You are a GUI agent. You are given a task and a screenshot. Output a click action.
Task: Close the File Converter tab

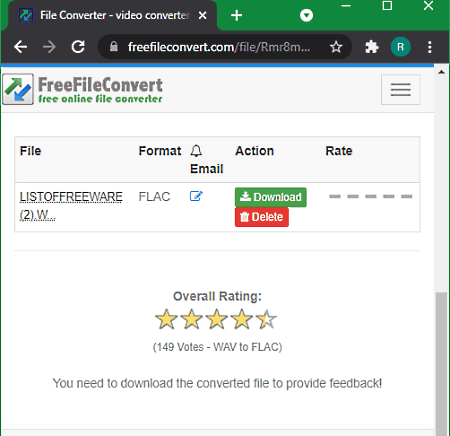202,15
